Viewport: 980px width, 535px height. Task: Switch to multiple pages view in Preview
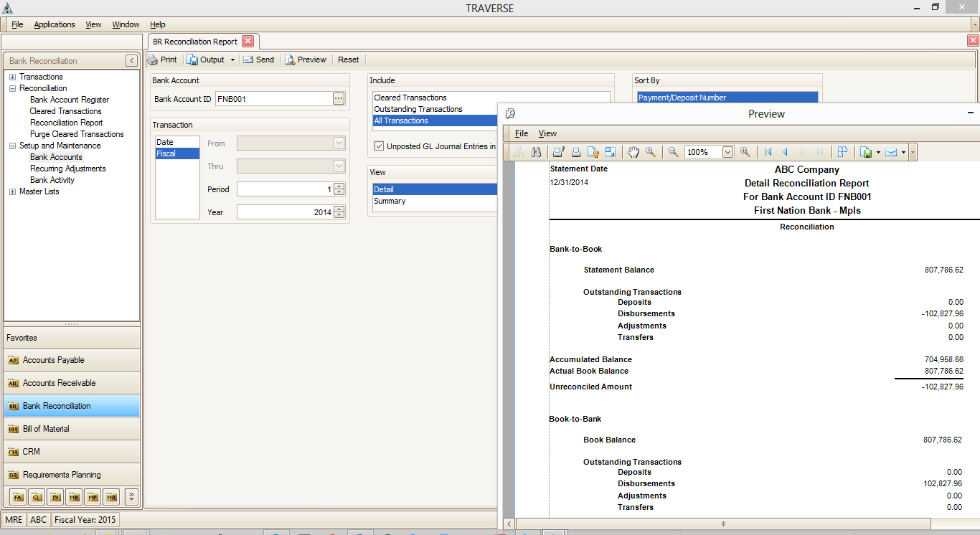(843, 152)
